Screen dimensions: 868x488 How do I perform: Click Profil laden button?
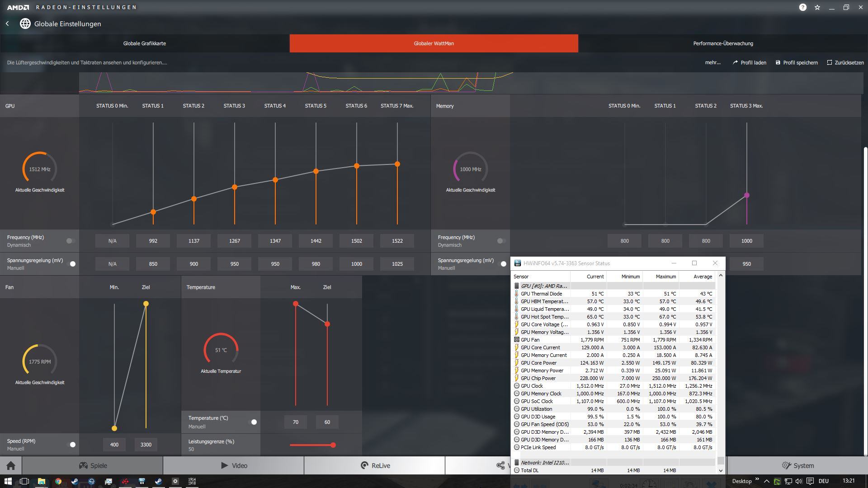[x=750, y=62]
